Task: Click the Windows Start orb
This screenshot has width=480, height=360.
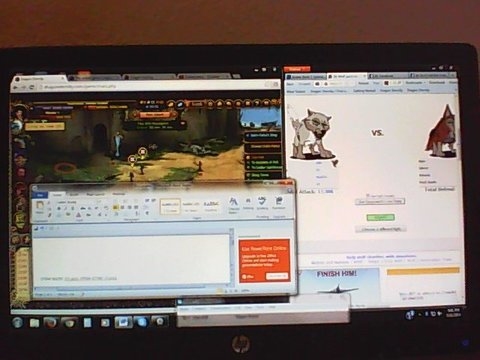Action: point(17,323)
